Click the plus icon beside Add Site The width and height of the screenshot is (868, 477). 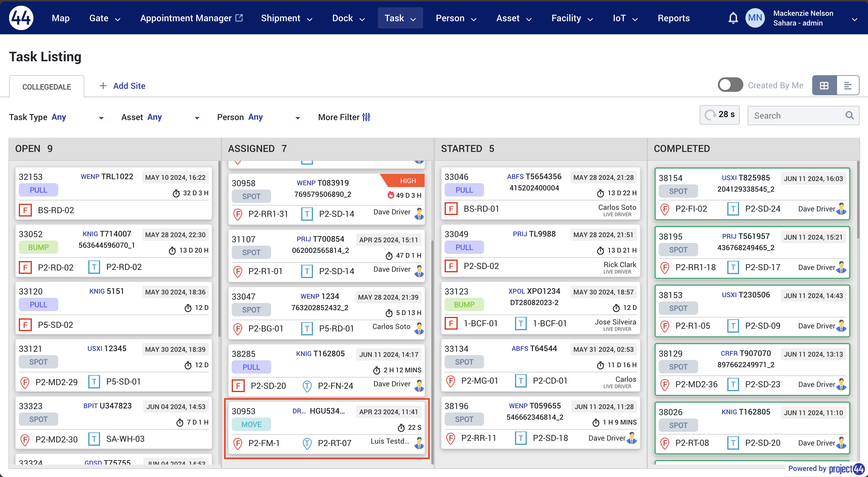[103, 86]
